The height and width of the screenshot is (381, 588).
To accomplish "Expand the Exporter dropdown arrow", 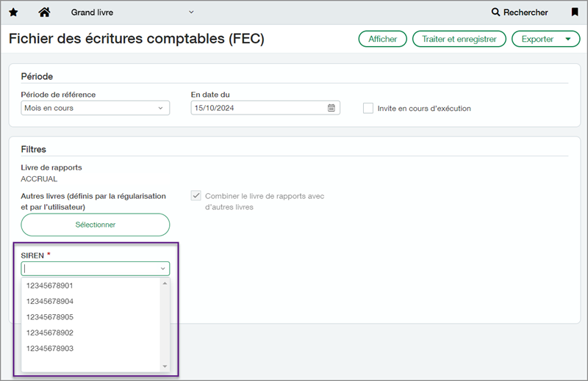I will pos(567,39).
